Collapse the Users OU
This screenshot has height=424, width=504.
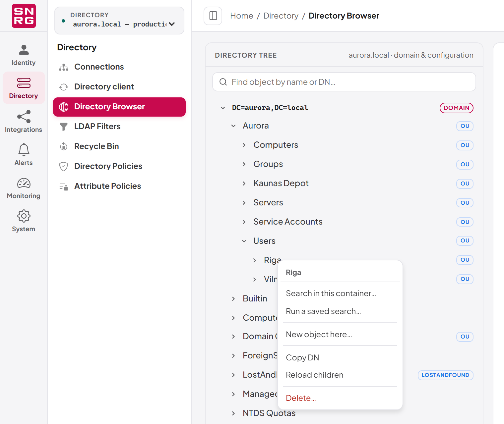(x=244, y=241)
